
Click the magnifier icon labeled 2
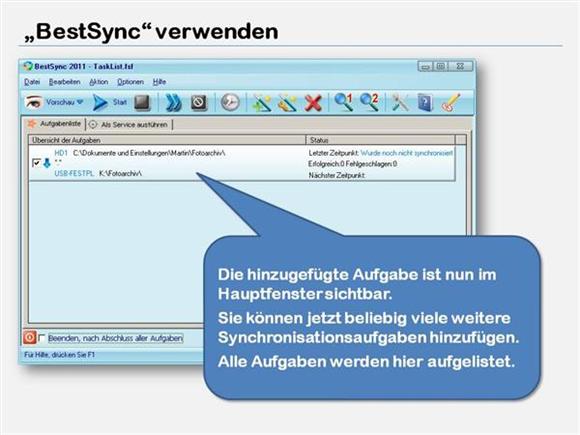(x=370, y=102)
